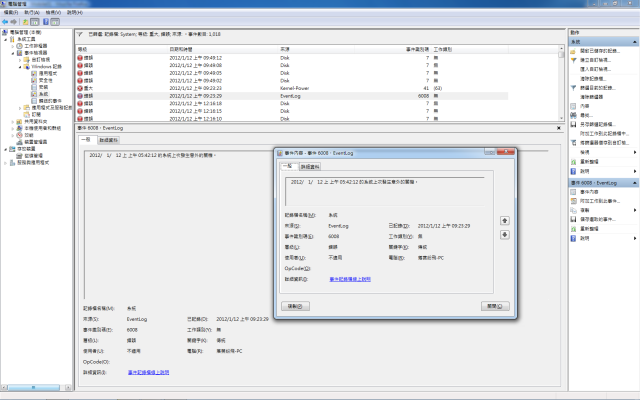Click the next event down arrow button
The width and height of the screenshot is (640, 400).
pyautogui.click(x=504, y=235)
